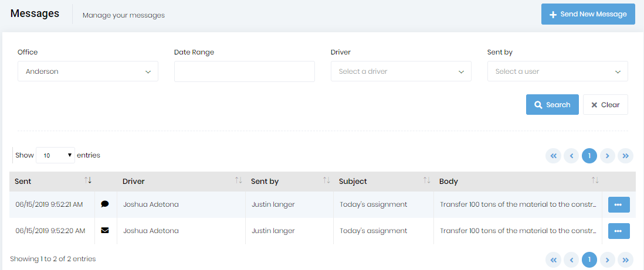Sort table by Body column

click(518, 182)
